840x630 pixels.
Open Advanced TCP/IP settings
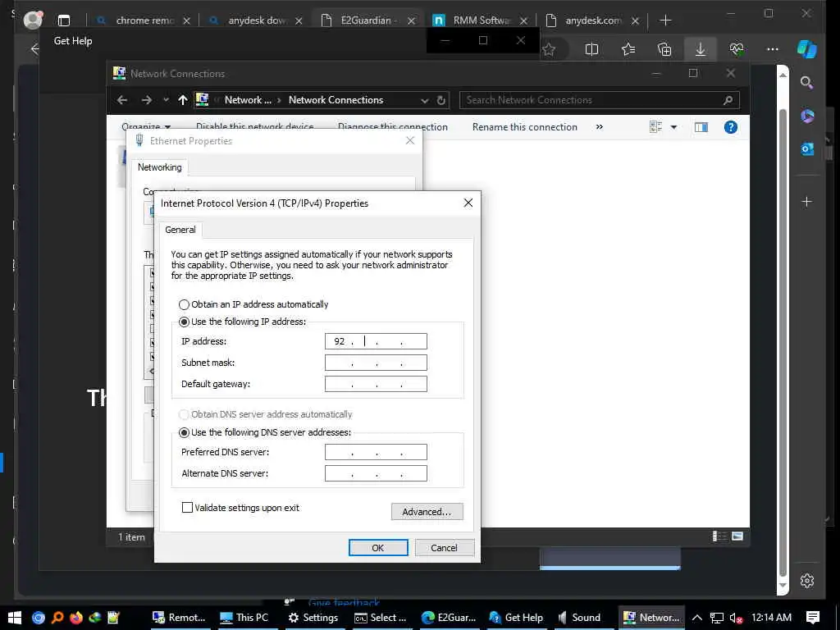click(427, 512)
